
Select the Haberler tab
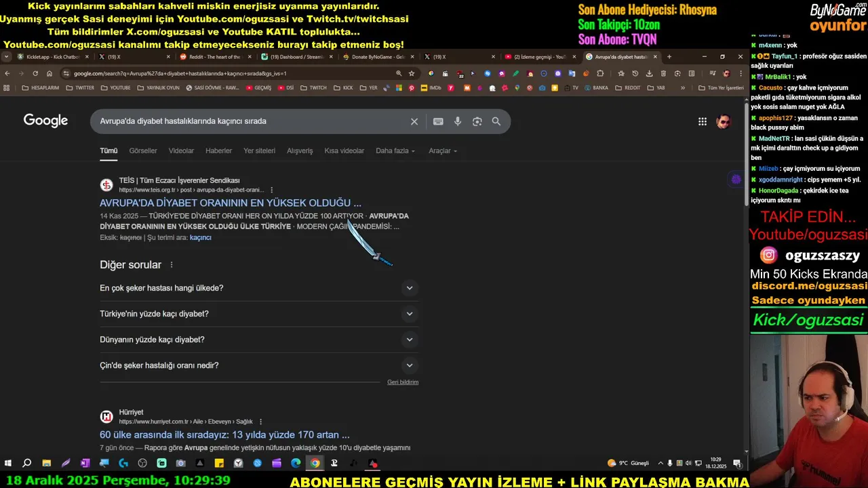pyautogui.click(x=218, y=150)
